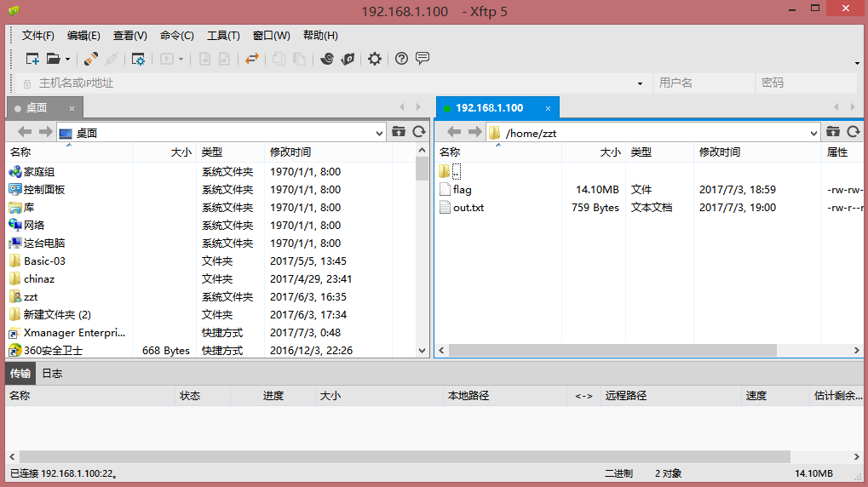This screenshot has width=868, height=487.
Task: Switch to the 传输 tab
Action: tap(20, 374)
